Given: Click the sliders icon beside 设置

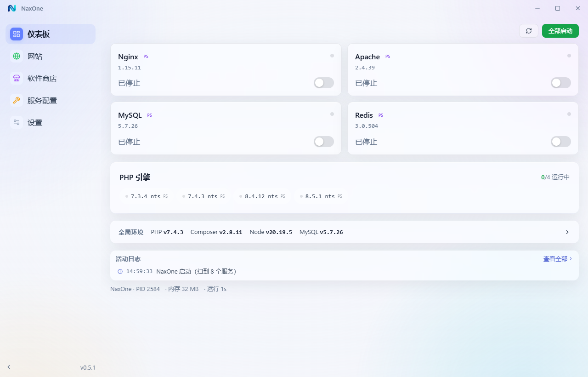Looking at the screenshot, I should tap(17, 122).
